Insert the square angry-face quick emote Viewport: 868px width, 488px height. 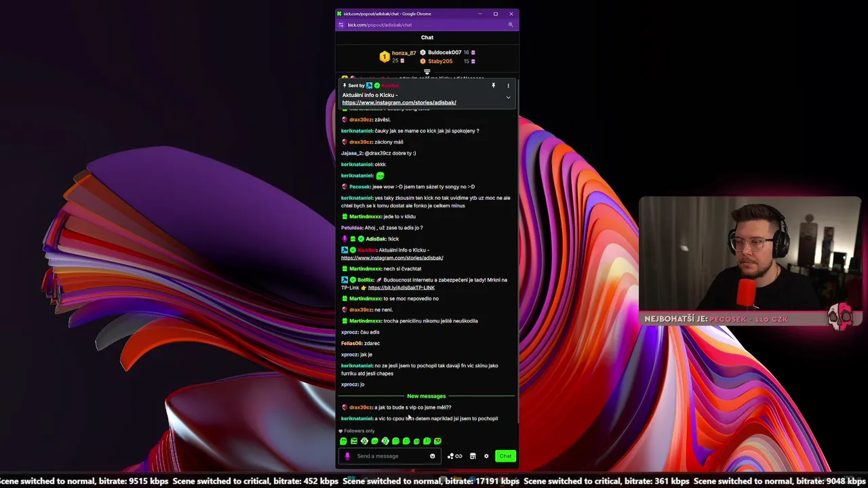pos(353,441)
